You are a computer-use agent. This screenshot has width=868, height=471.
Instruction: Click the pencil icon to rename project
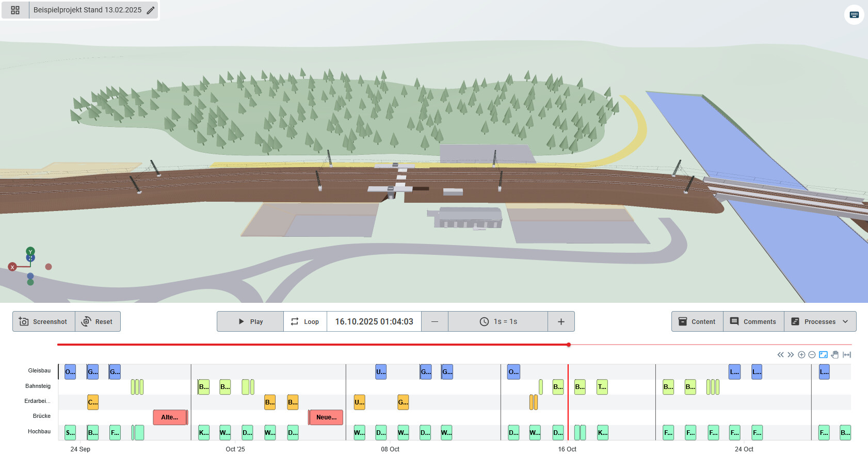point(151,10)
